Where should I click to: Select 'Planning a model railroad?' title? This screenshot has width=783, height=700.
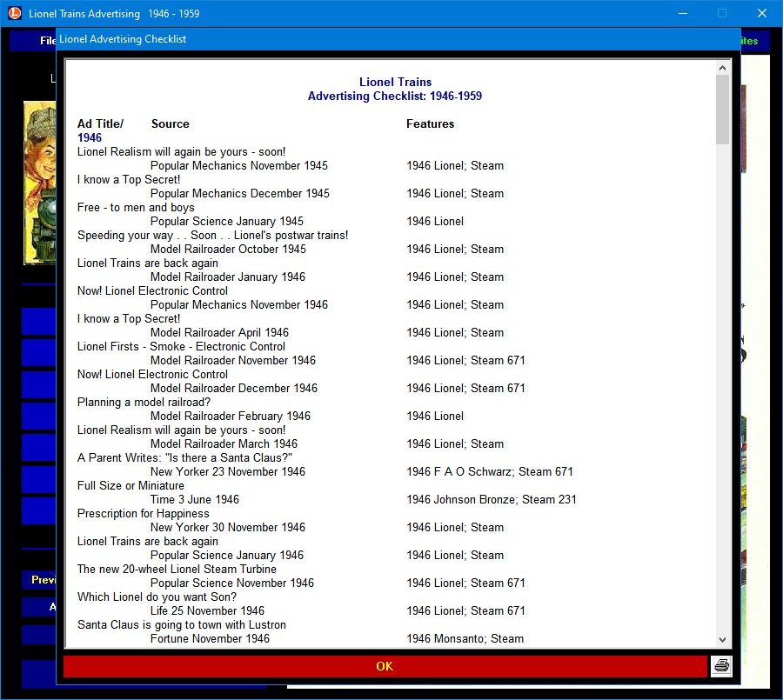(x=144, y=403)
